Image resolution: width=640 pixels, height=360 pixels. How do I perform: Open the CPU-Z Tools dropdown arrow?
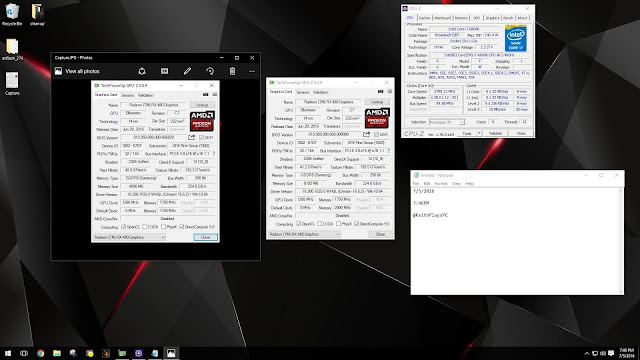point(479,133)
